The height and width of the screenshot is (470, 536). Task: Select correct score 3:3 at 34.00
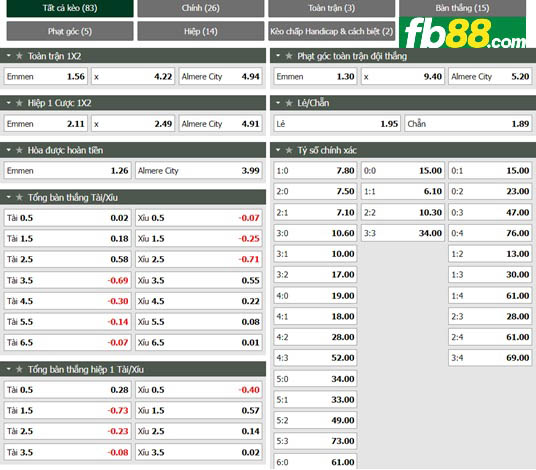[403, 233]
